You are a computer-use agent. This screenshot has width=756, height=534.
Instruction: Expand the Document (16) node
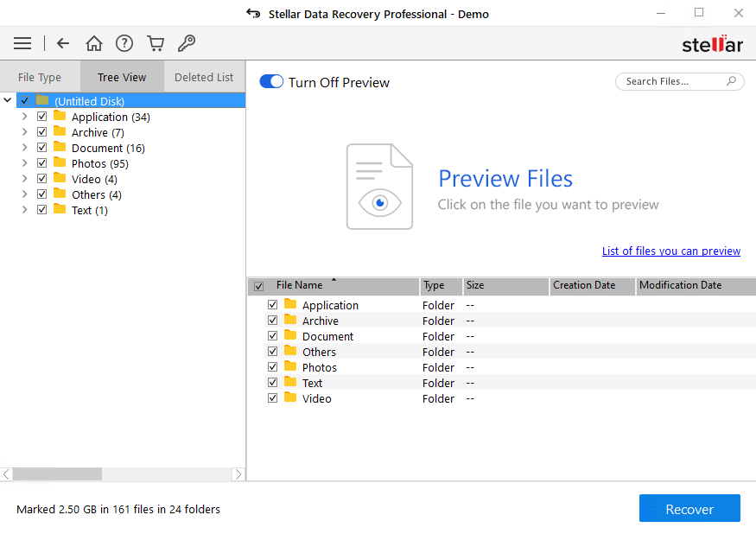(x=24, y=147)
